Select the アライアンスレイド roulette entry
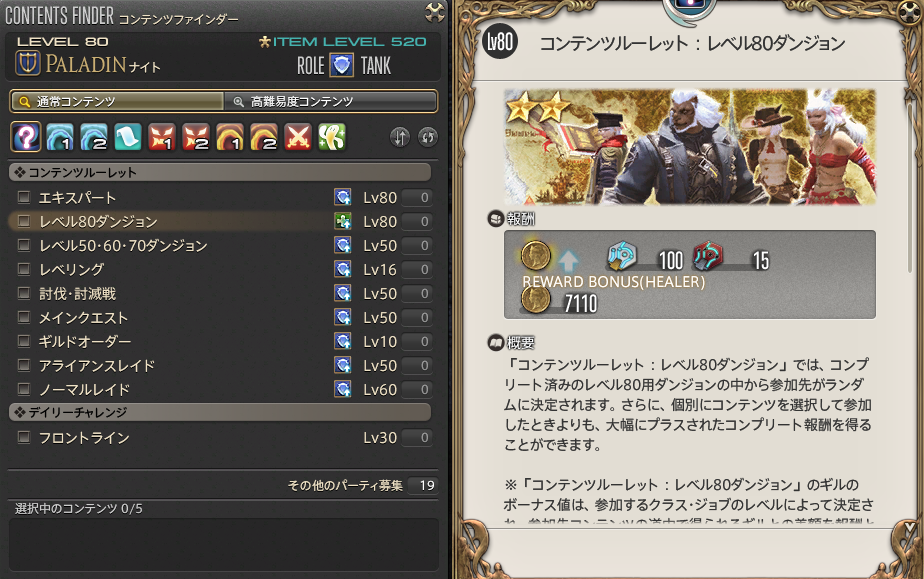924x579 pixels. tap(222, 365)
